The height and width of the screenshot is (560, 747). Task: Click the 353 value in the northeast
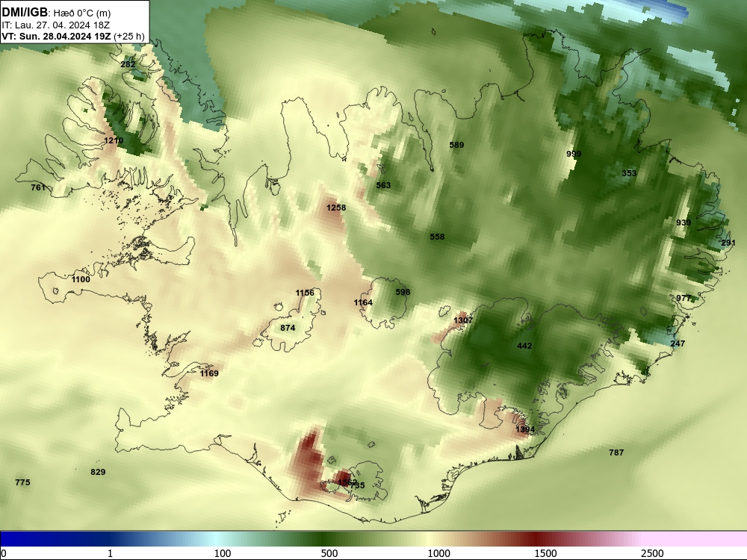tap(629, 174)
